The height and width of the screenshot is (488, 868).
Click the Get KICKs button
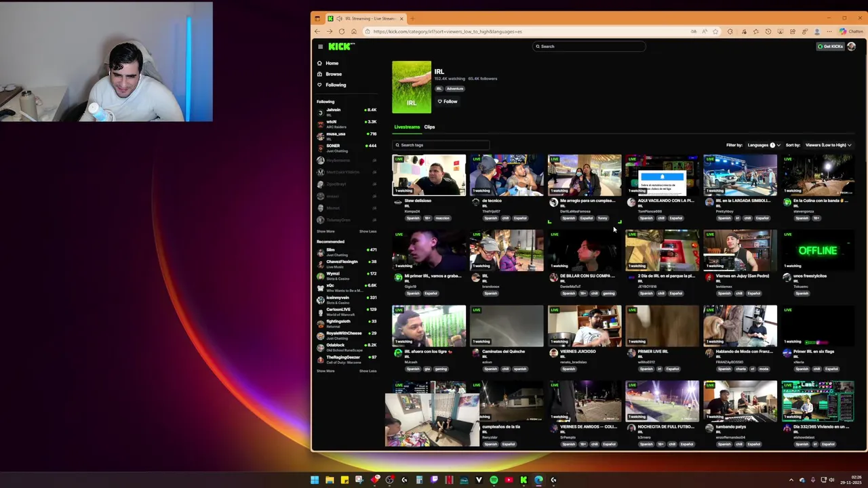click(830, 47)
